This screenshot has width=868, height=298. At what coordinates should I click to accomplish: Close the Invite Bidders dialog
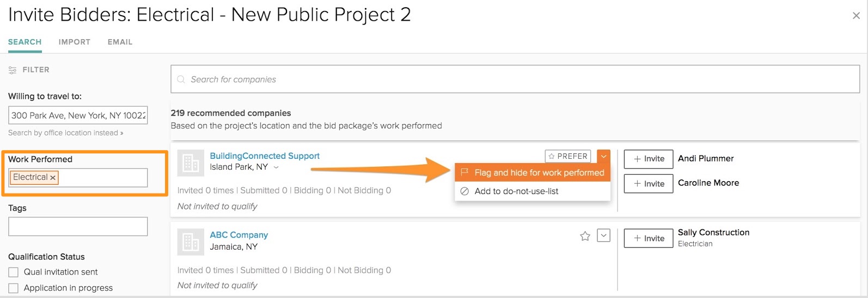(x=856, y=16)
